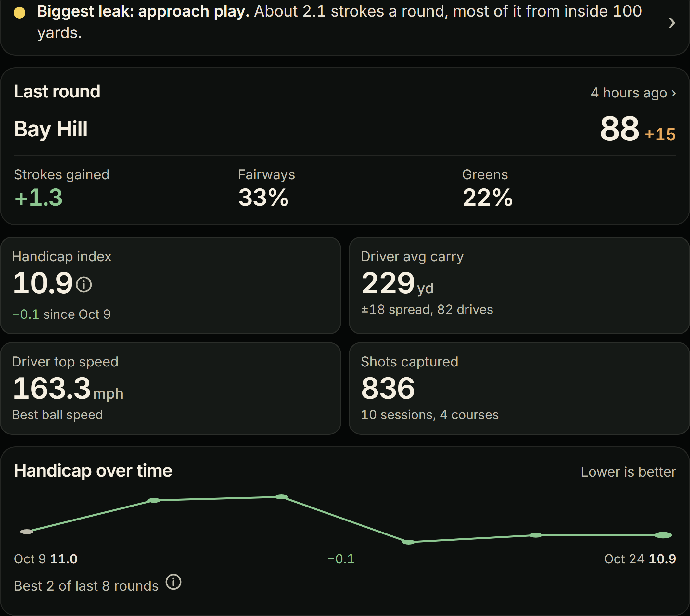The height and width of the screenshot is (616, 690).
Task: Click the Greens '22%' value
Action: pos(488,197)
